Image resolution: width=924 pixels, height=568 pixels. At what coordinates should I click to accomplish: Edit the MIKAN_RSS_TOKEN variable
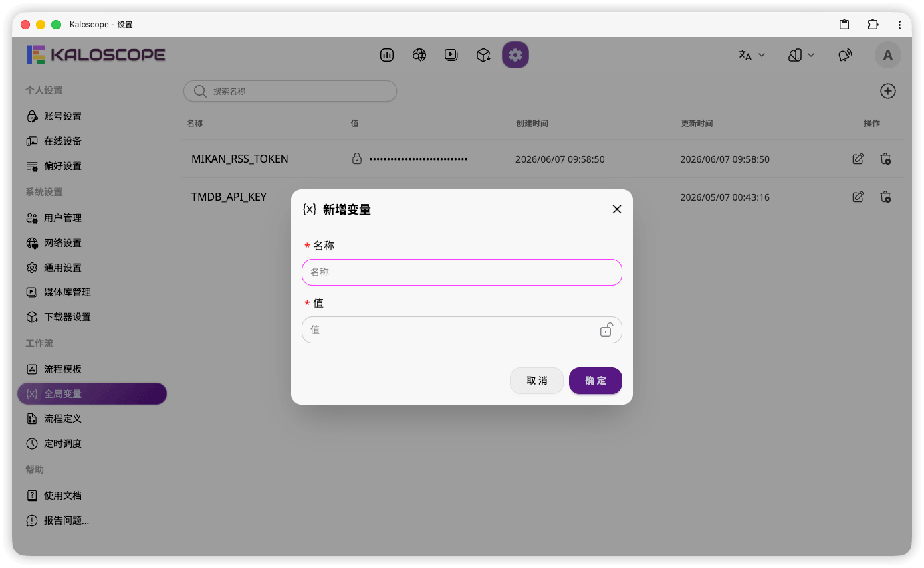click(x=858, y=159)
